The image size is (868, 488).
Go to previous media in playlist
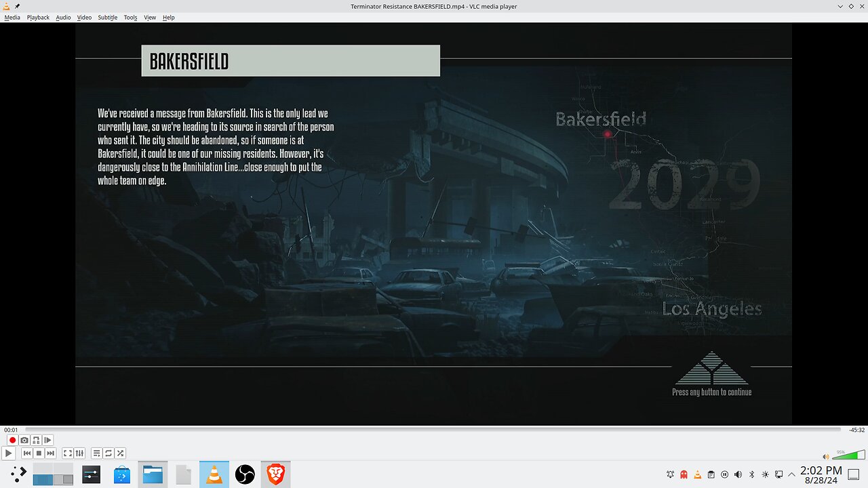tap(27, 453)
